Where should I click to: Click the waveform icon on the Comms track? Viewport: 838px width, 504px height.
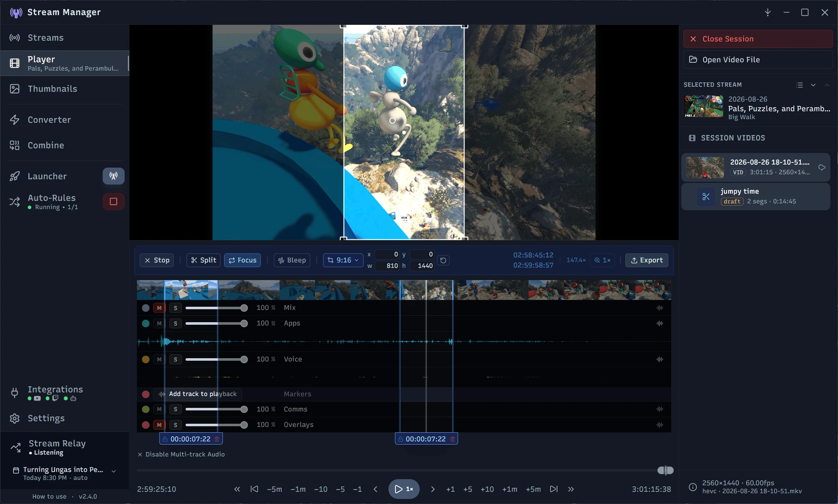(x=660, y=409)
